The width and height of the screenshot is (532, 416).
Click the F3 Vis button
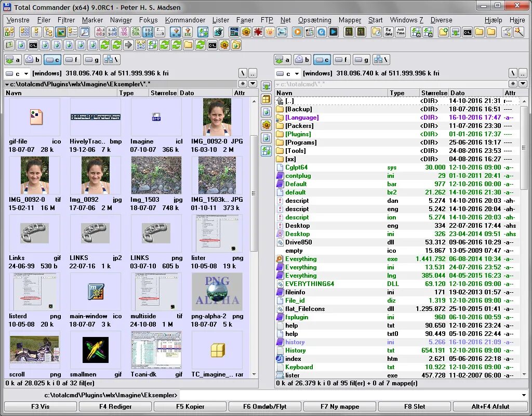[x=41, y=407]
